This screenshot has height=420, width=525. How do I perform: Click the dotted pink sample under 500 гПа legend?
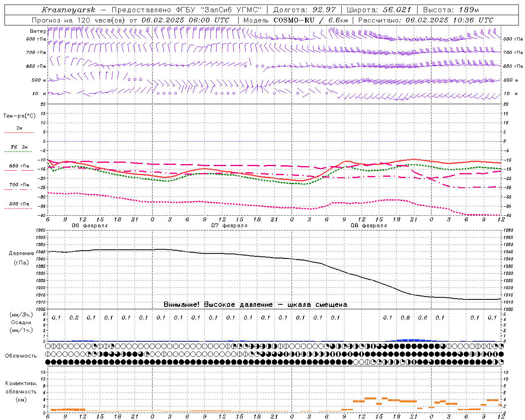pyautogui.click(x=19, y=209)
